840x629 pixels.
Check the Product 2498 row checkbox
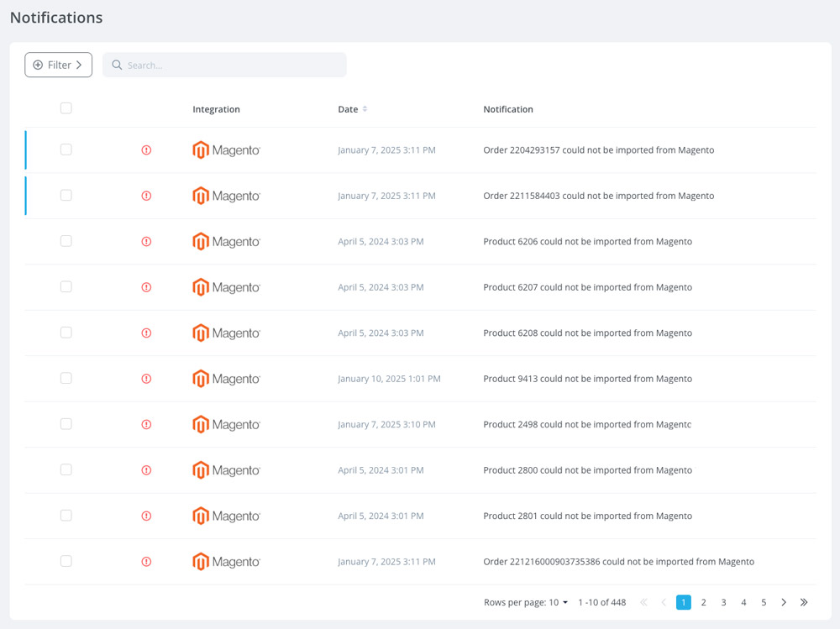[66, 424]
